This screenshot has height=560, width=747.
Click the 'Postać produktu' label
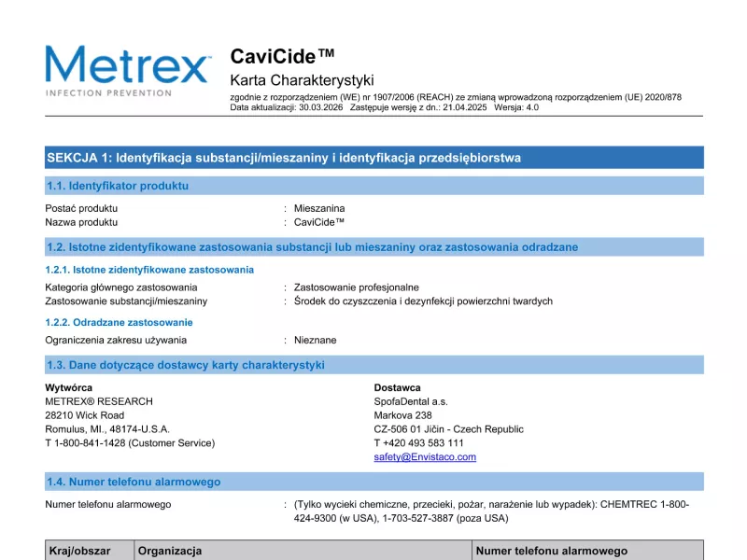point(81,208)
